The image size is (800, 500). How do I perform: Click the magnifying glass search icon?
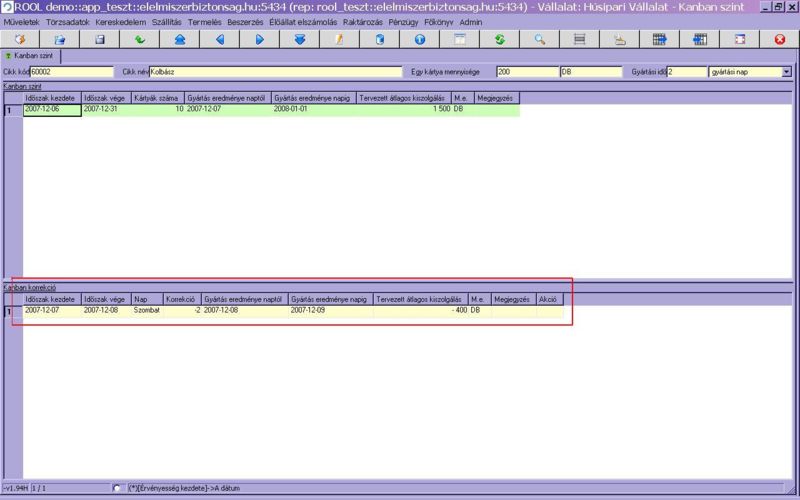(540, 39)
